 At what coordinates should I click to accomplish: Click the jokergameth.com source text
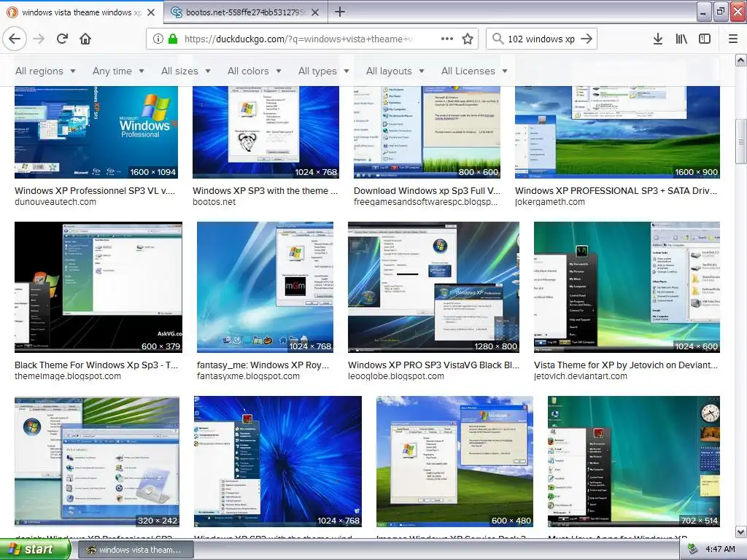pos(550,202)
